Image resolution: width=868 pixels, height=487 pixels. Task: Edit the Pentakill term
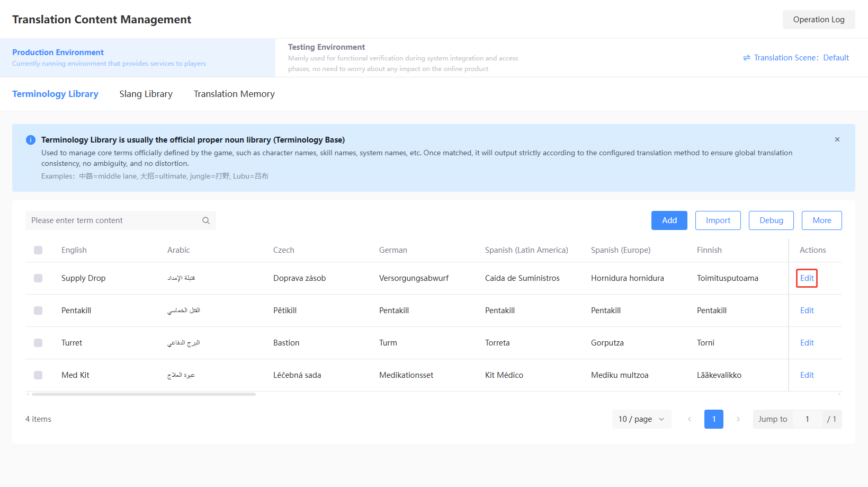tap(807, 311)
